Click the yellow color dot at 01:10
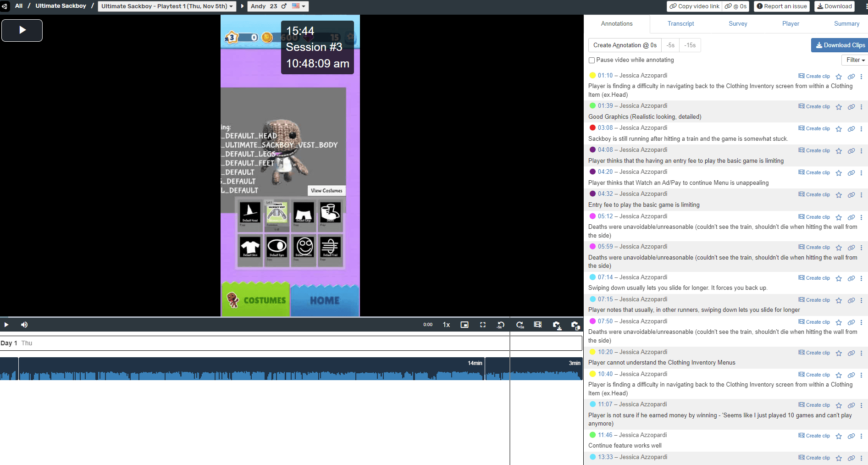868x465 pixels. (x=592, y=76)
